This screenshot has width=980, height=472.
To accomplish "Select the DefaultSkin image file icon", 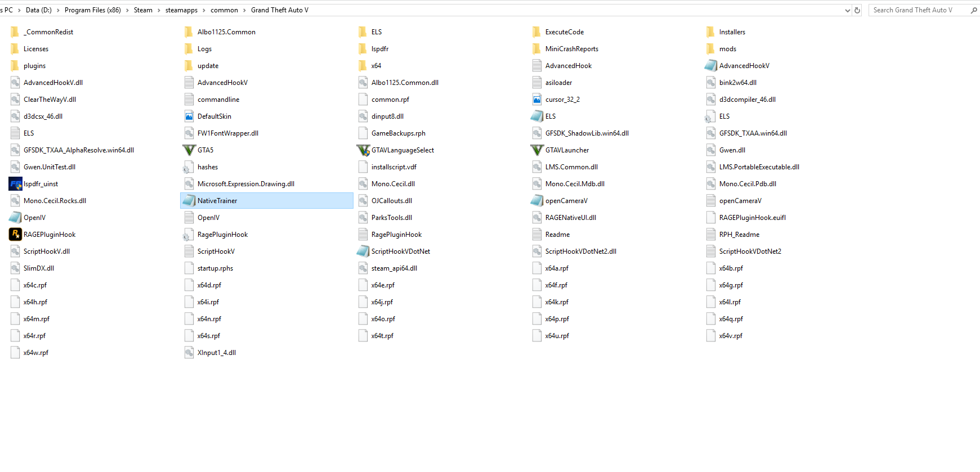I will (189, 116).
